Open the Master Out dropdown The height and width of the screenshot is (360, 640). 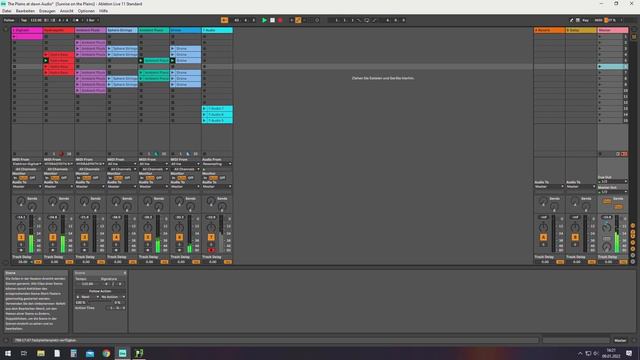pos(613,191)
